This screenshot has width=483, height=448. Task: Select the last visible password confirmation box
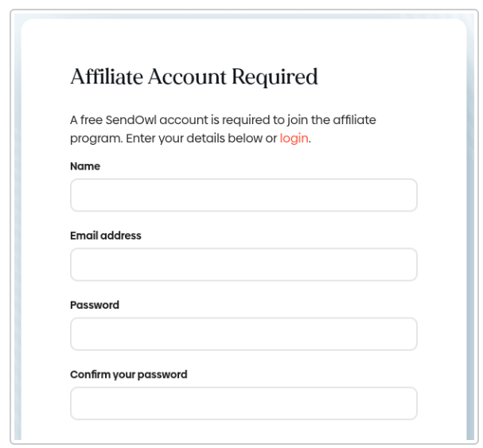243,403
